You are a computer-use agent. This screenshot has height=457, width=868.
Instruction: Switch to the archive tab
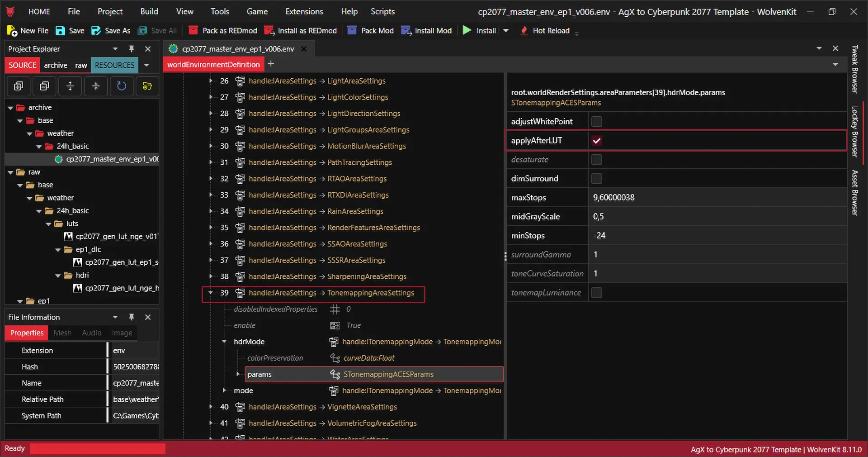[x=56, y=65]
